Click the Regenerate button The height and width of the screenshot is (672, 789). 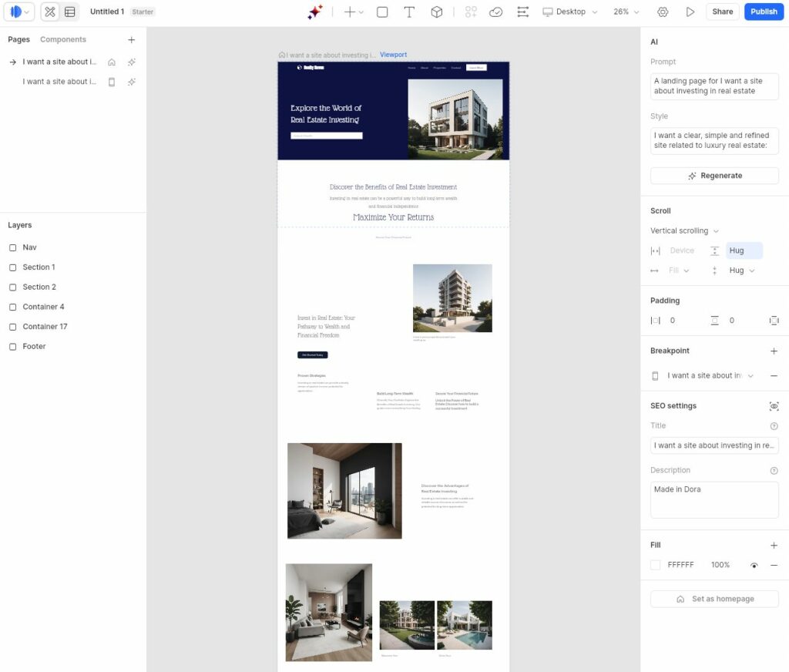coord(714,176)
